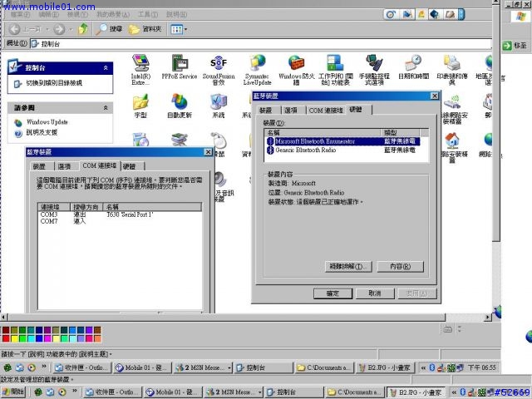
Task: Open the 字型 fonts folder icon
Action: pyautogui.click(x=140, y=106)
